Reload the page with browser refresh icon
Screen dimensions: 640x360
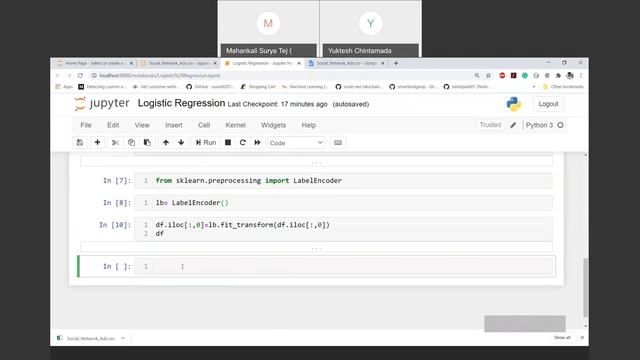(x=80, y=76)
